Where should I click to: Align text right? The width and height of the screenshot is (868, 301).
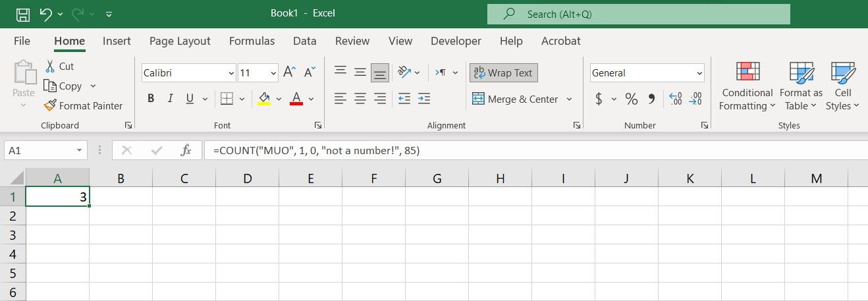click(x=380, y=99)
